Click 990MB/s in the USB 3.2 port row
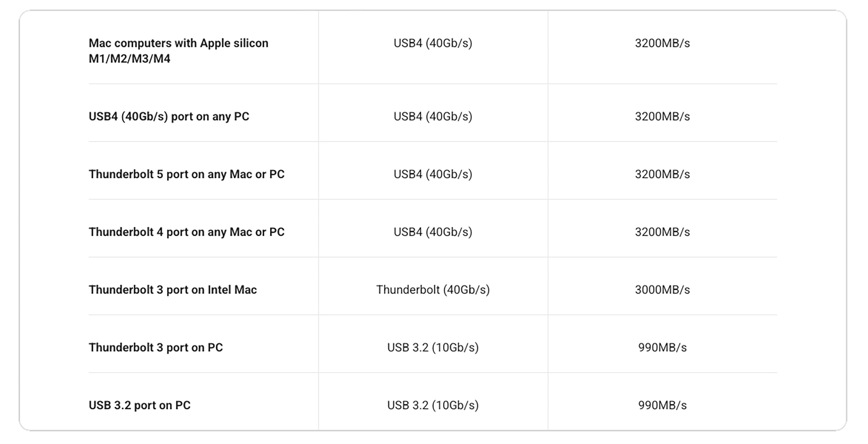The image size is (868, 444). [x=662, y=405]
